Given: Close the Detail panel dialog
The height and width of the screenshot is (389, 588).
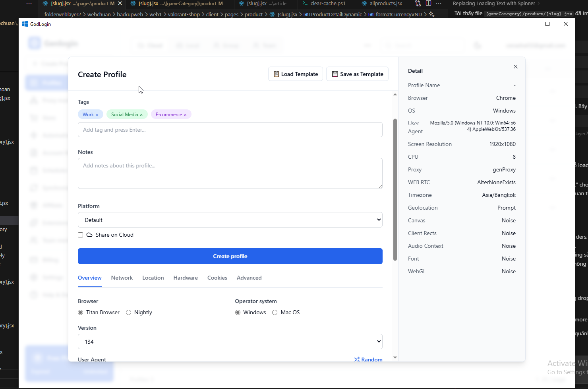Looking at the screenshot, I should click(515, 67).
